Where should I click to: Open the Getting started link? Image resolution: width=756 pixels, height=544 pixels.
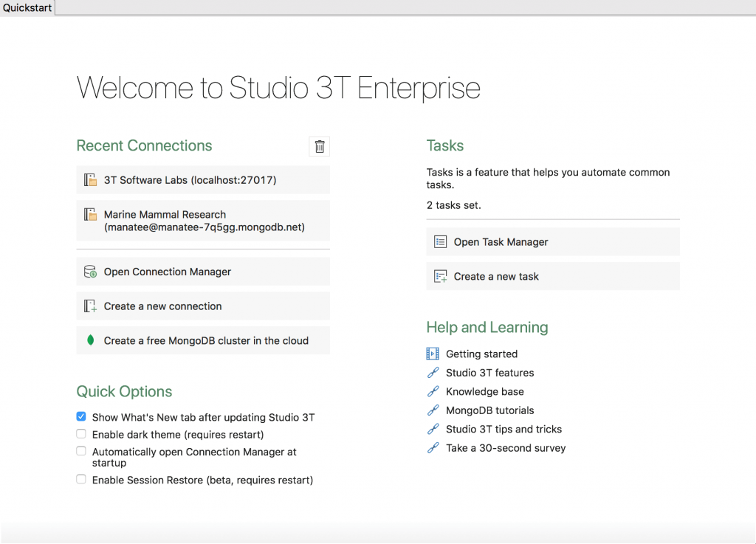pos(481,354)
